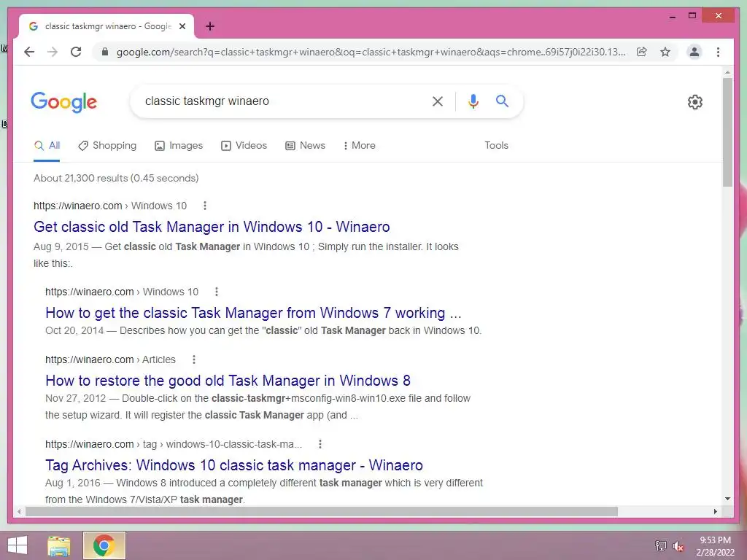The image size is (747, 560).
Task: Open options menu for winaero.com › Articles result
Action: click(x=194, y=359)
